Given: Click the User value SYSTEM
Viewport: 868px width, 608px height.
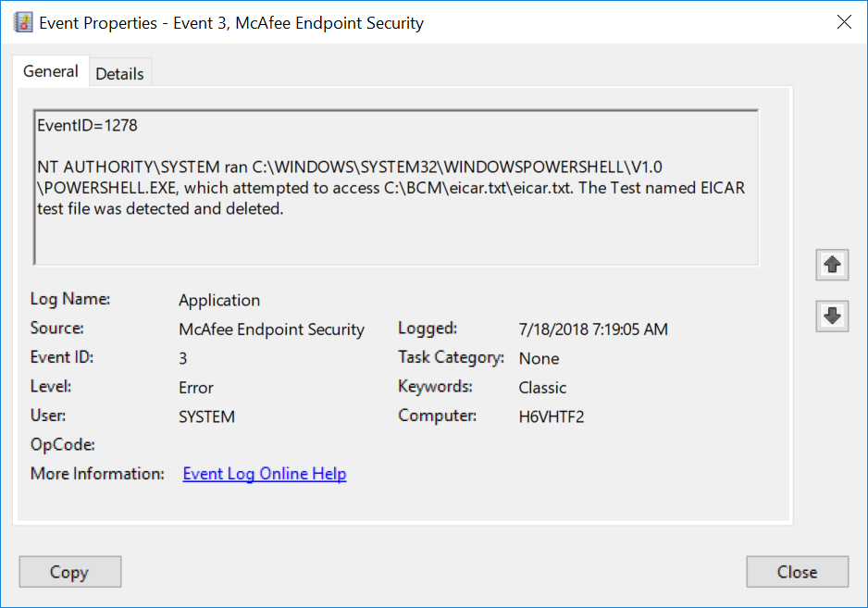Looking at the screenshot, I should point(206,416).
